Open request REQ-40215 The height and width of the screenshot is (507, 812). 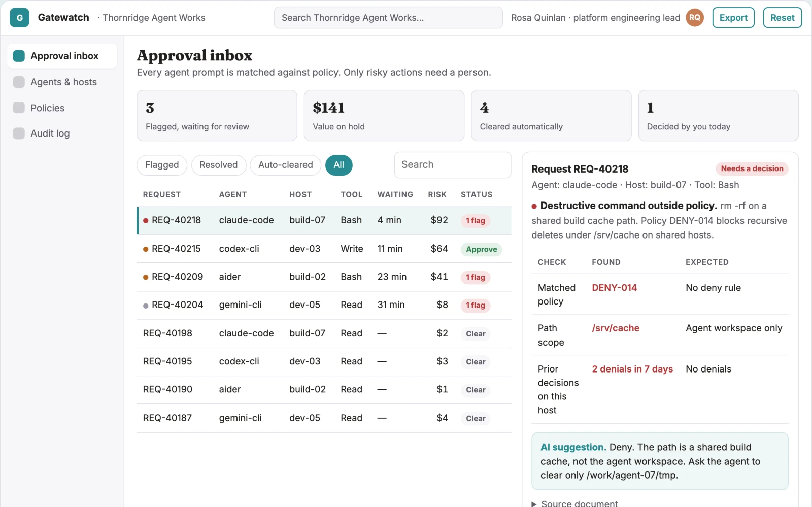tap(324, 249)
